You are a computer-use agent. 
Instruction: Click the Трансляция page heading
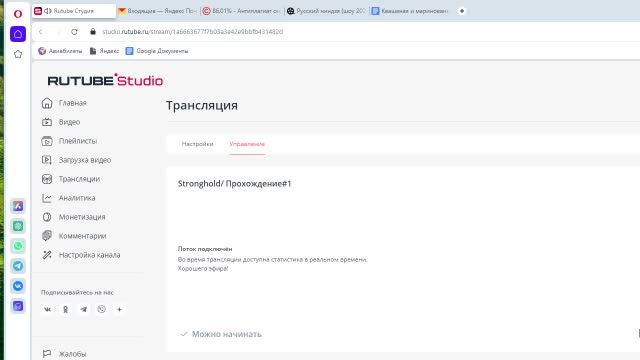[202, 105]
